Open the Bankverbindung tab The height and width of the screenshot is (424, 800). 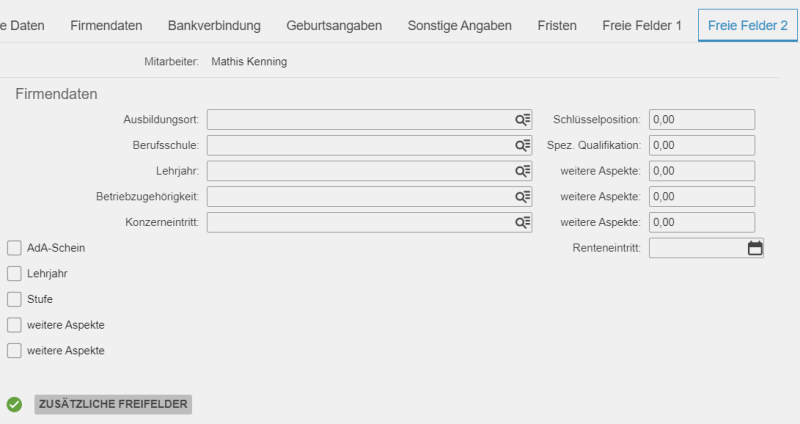(x=214, y=26)
